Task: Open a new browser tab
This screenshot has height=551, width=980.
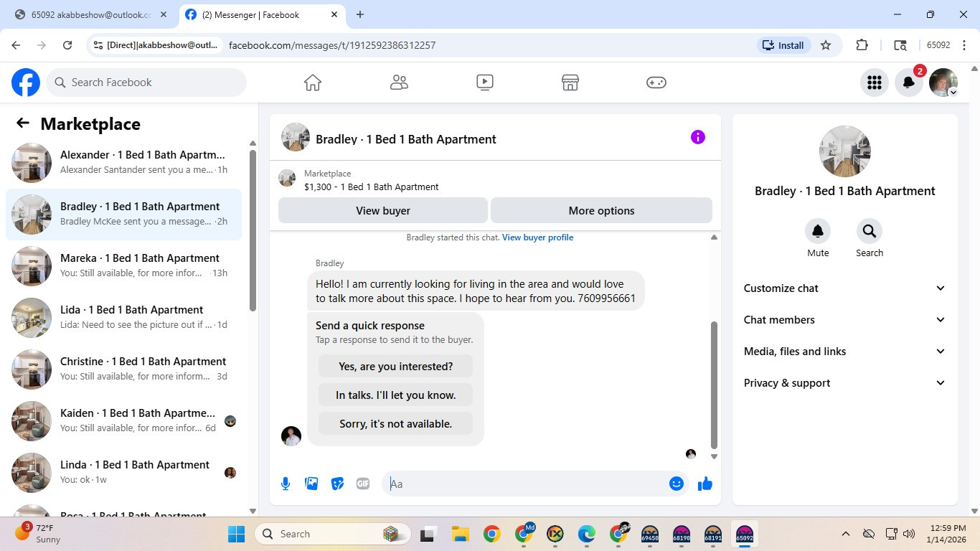Action: pos(360,14)
